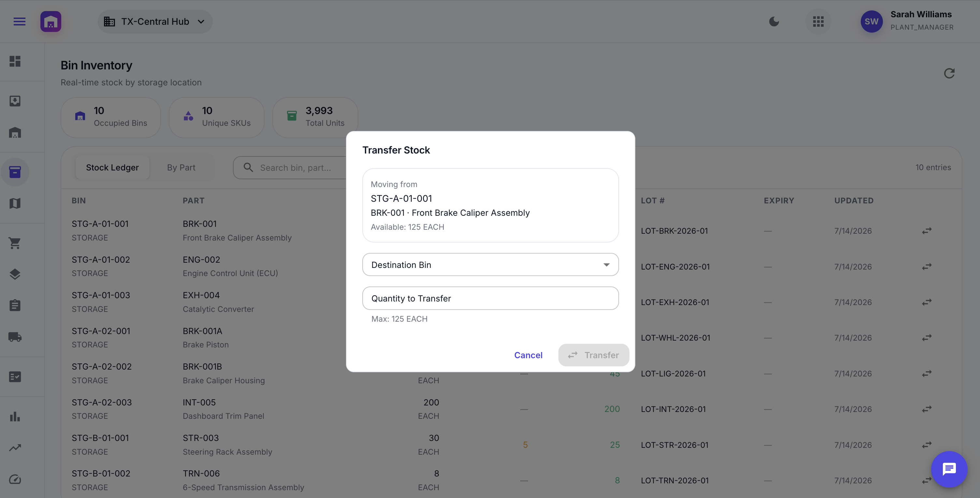The height and width of the screenshot is (498, 980).
Task: Expand the TX-Central Hub site selector
Action: (155, 22)
